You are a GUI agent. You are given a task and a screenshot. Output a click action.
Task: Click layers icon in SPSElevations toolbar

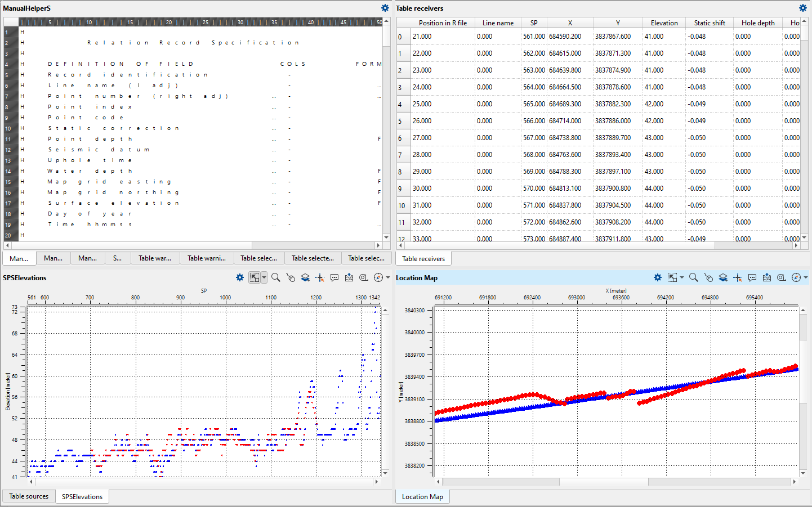pos(305,277)
